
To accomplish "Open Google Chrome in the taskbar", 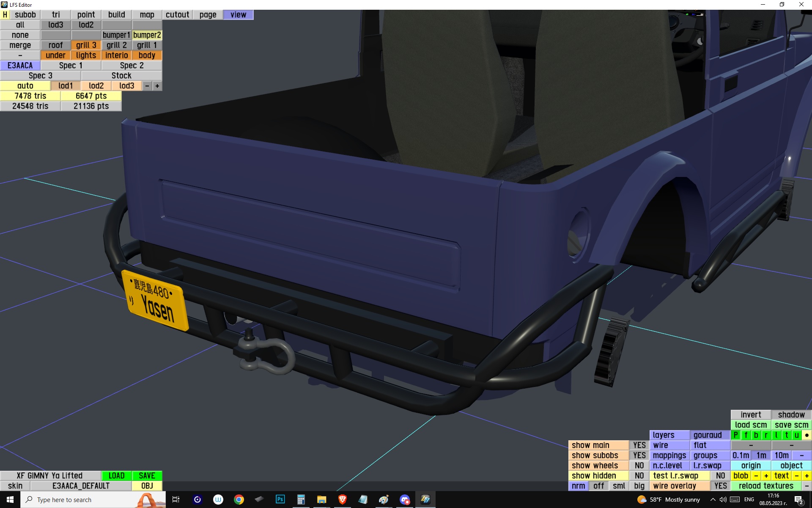I will [x=239, y=500].
